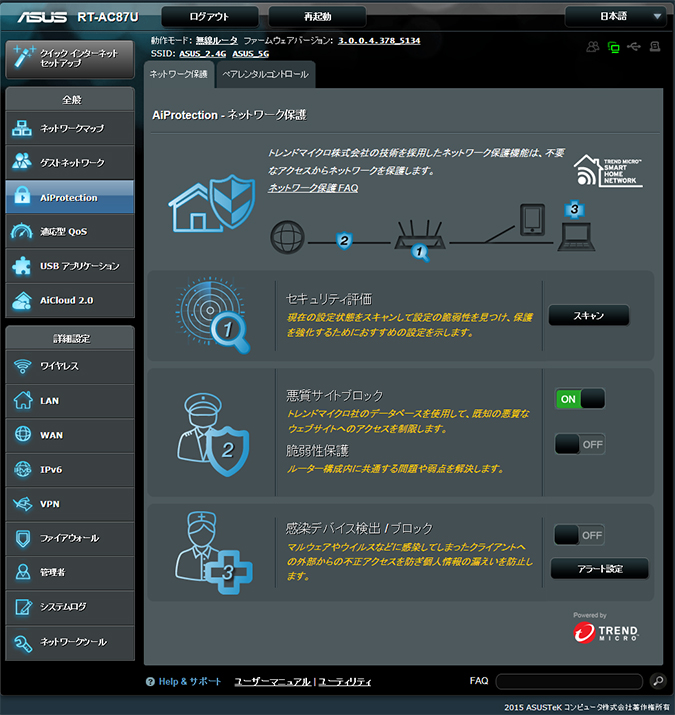Click the USB status icon in header
This screenshot has width=675, height=715.
pos(634,47)
